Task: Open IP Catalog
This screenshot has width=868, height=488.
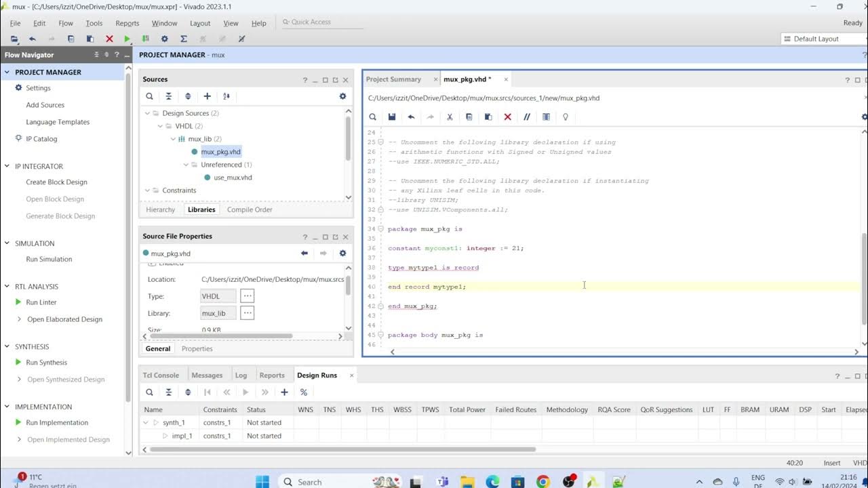Action: (41, 139)
